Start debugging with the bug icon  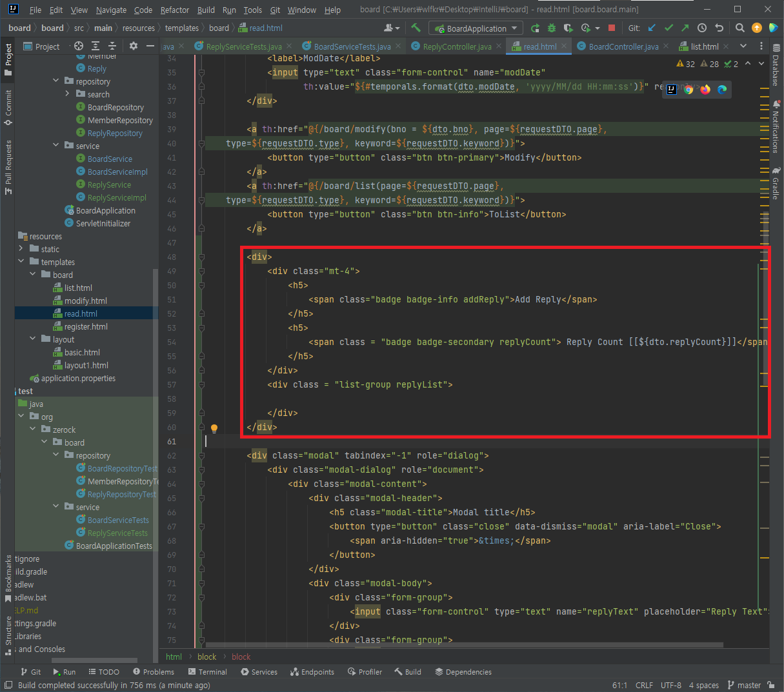[551, 28]
